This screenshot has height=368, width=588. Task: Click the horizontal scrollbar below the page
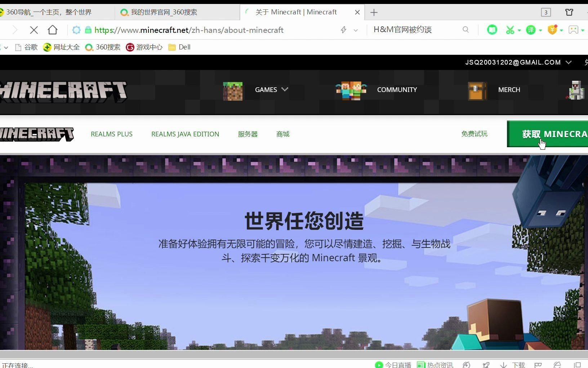294,354
